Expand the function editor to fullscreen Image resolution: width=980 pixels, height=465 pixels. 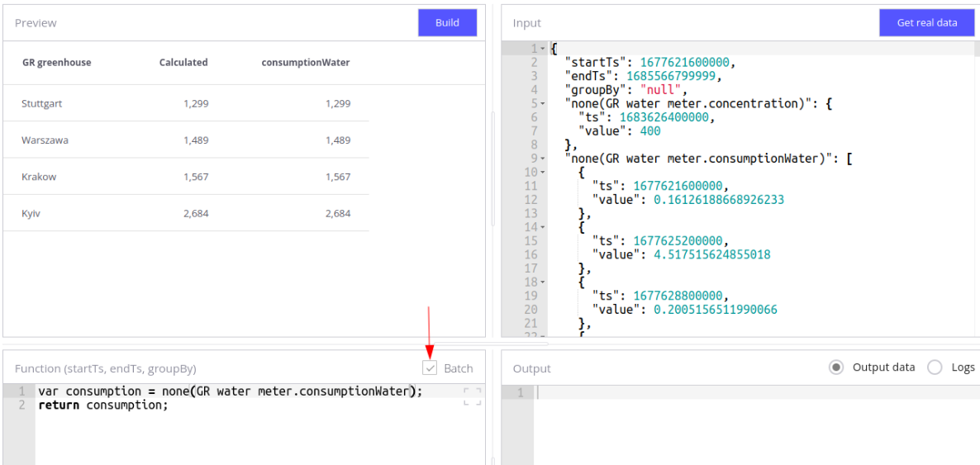(472, 396)
